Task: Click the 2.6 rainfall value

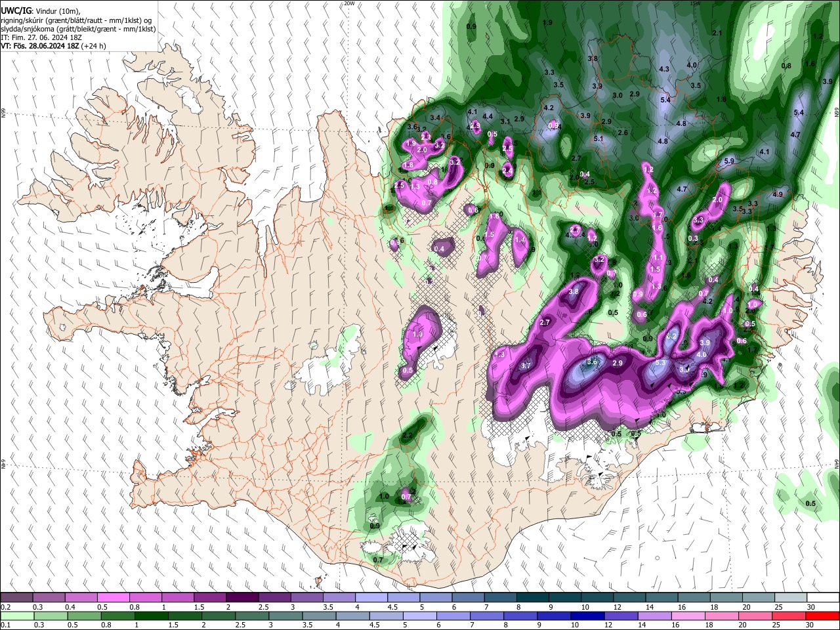Action: [x=623, y=133]
